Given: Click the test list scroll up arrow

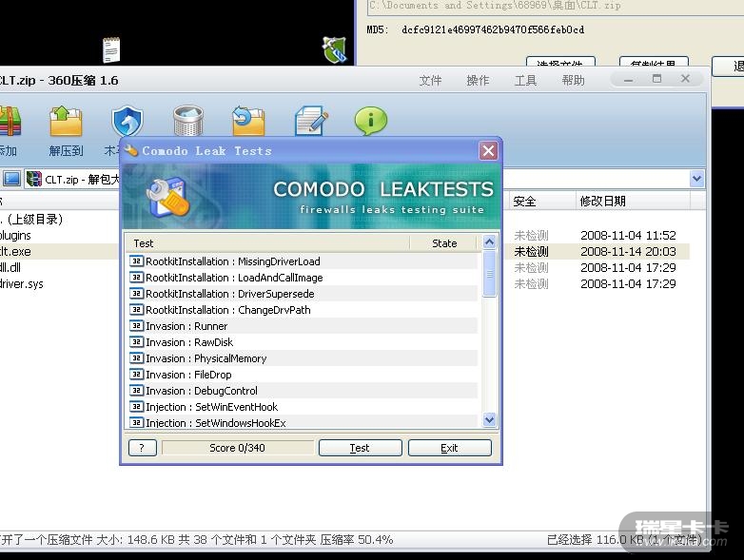Looking at the screenshot, I should [489, 242].
